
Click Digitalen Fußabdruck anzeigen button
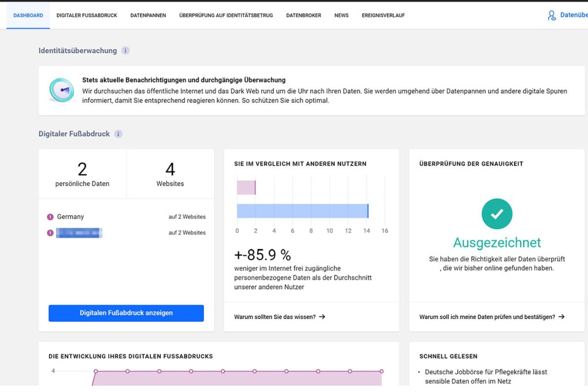126,313
